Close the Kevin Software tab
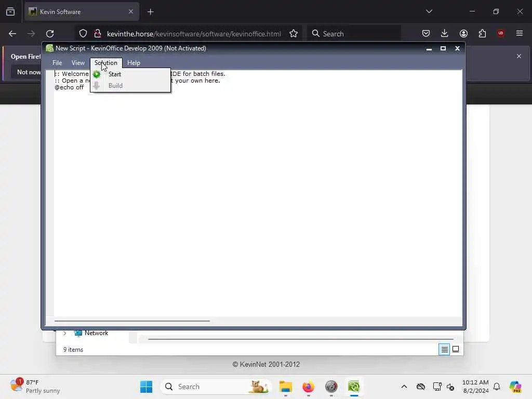532x399 pixels. point(131,11)
